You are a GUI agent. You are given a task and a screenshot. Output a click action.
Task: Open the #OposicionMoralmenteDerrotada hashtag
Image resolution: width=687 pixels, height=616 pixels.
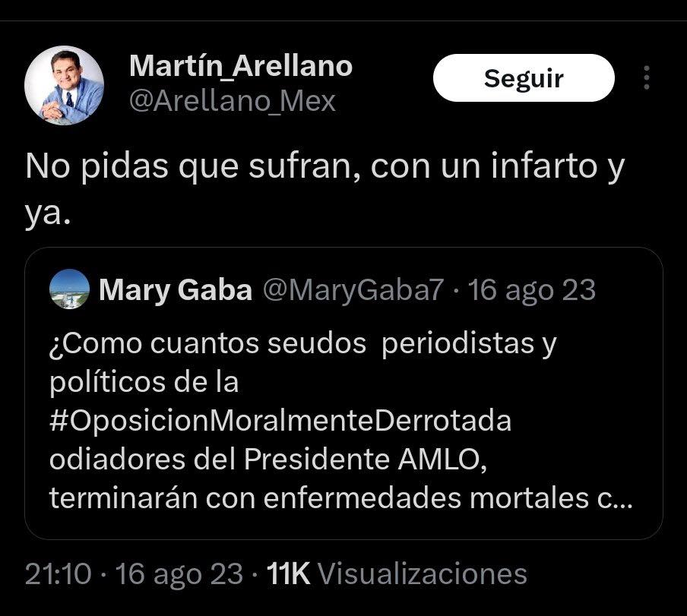pyautogui.click(x=280, y=421)
